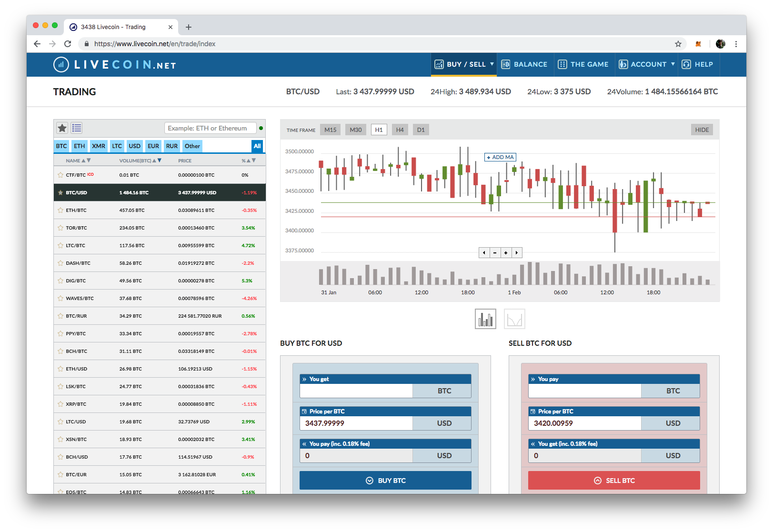Bookmark this page with the star icon
Image resolution: width=773 pixels, height=532 pixels.
click(x=678, y=44)
